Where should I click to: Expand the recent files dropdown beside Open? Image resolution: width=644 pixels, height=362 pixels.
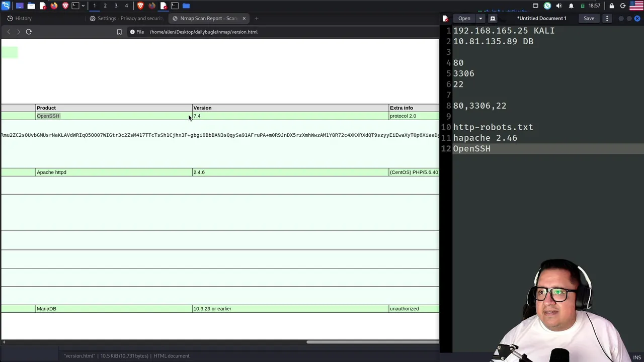tap(480, 19)
